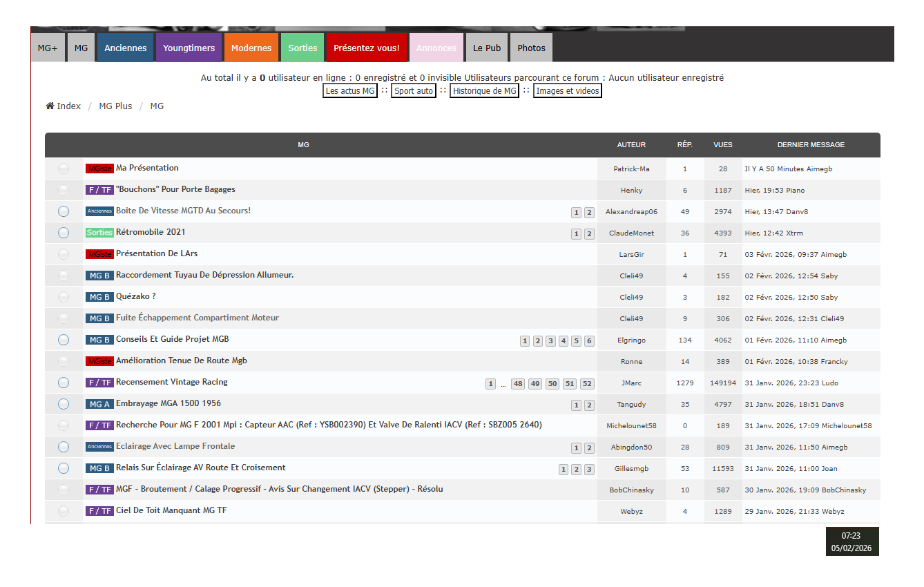
Task: View author profile ClaudeMonet
Action: 631,233
